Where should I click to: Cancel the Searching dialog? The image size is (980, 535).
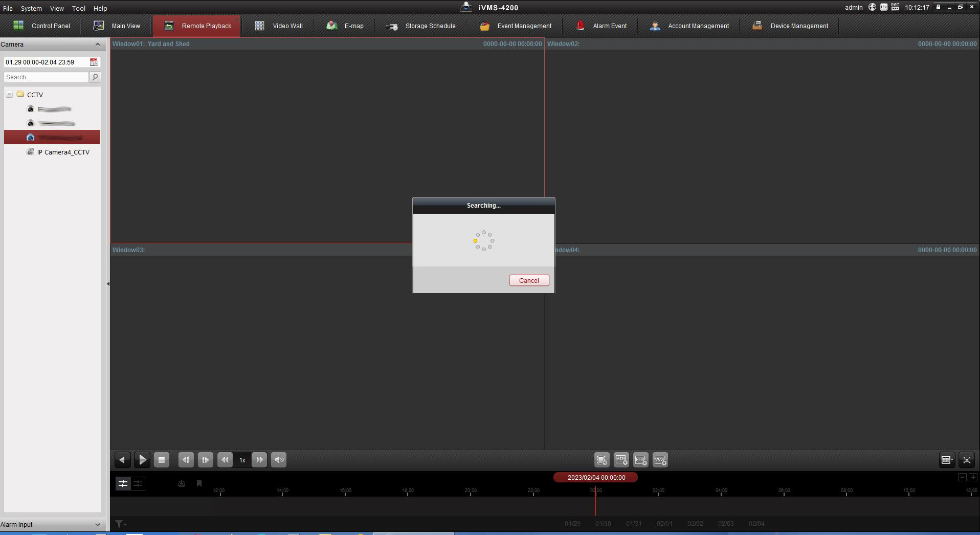click(x=529, y=280)
